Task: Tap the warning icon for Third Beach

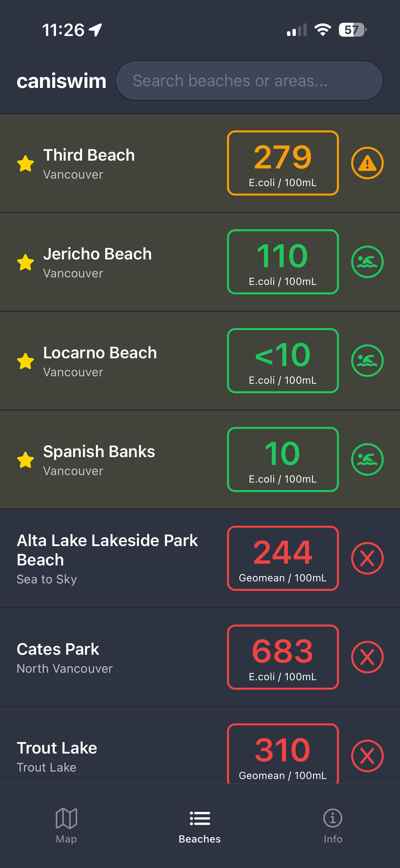Action: click(x=367, y=163)
